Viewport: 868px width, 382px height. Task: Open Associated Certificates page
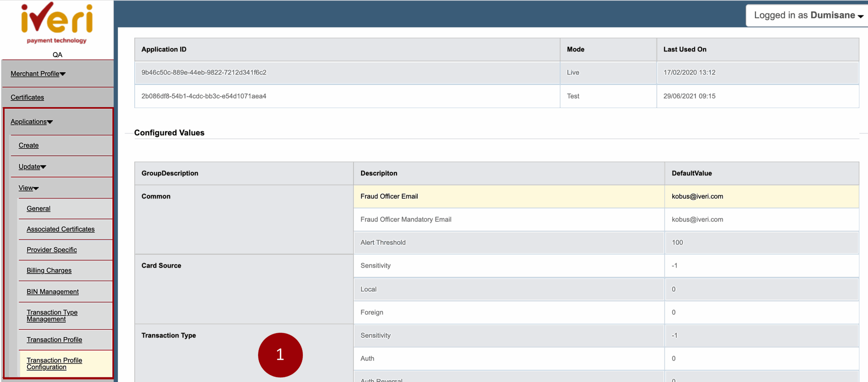tap(61, 229)
